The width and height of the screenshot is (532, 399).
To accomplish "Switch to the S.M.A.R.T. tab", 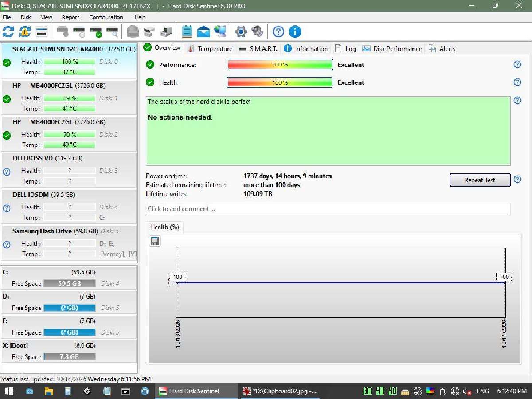I will click(x=258, y=49).
